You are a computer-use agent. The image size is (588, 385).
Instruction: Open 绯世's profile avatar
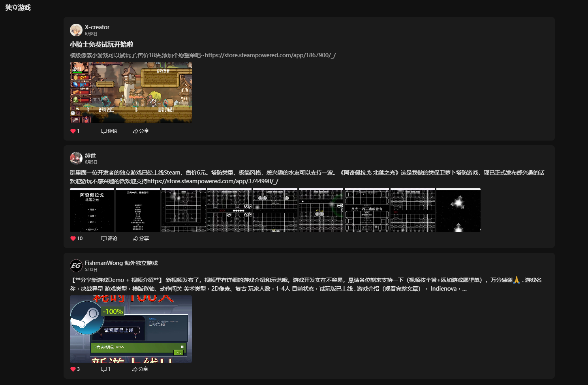tap(76, 158)
